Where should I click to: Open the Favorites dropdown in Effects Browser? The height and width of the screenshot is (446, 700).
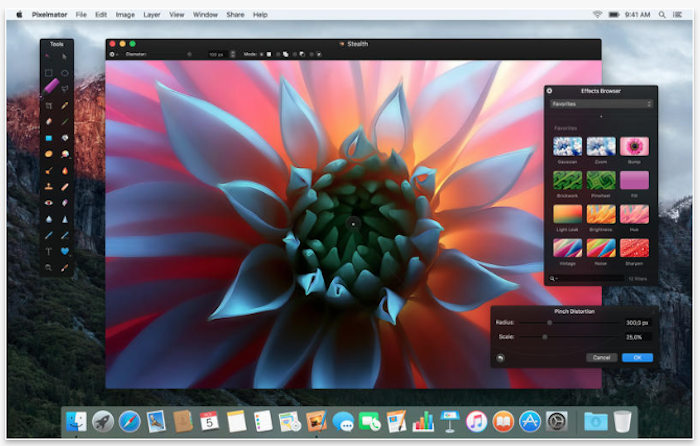(601, 104)
